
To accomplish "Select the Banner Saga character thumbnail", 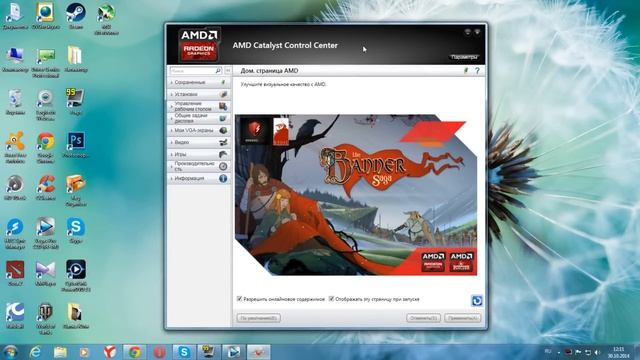I will click(x=281, y=131).
